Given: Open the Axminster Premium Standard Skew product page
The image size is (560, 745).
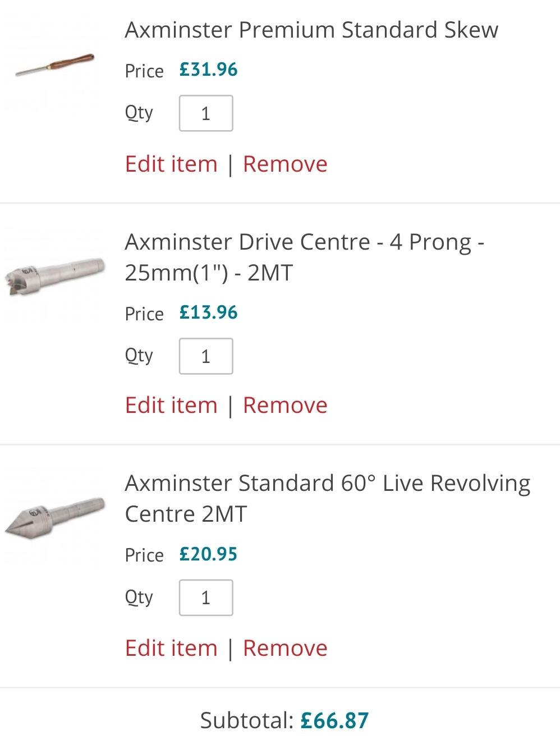Looking at the screenshot, I should [x=311, y=30].
